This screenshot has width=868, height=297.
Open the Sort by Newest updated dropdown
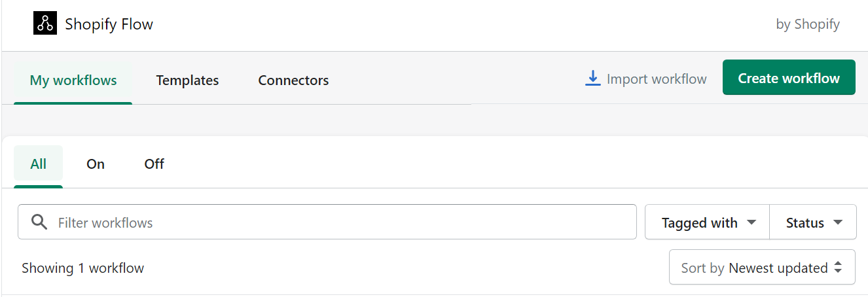click(x=761, y=268)
